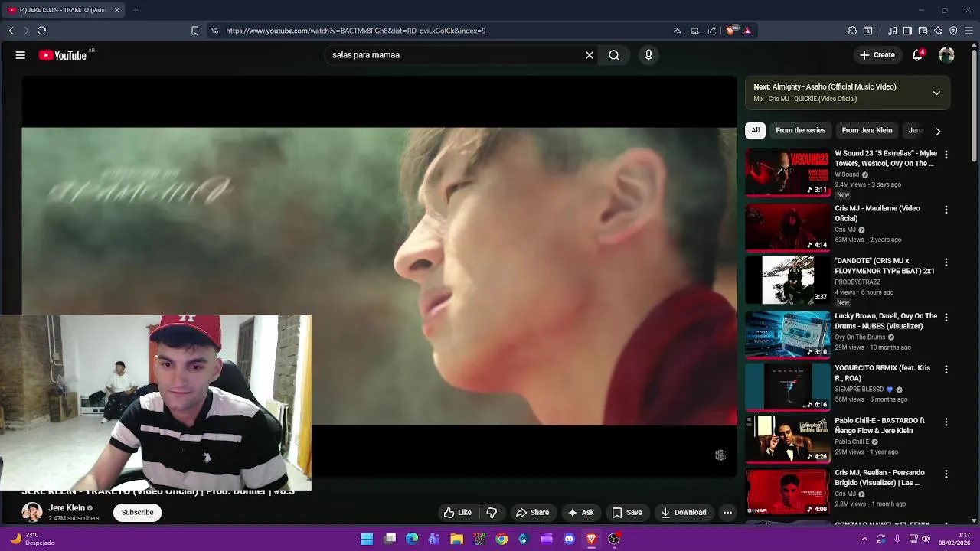Screen dimensions: 980x551
Task: Open a new browser tab
Action: (136, 10)
